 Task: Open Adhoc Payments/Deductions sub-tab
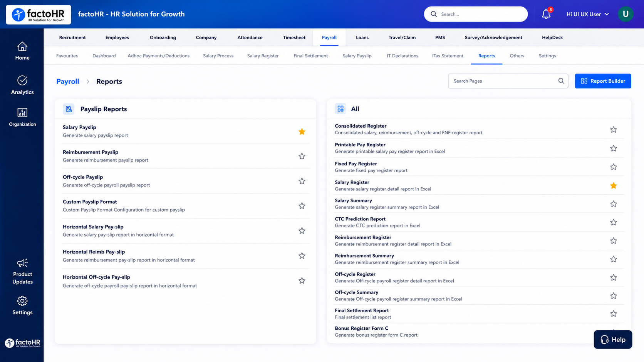tap(159, 56)
